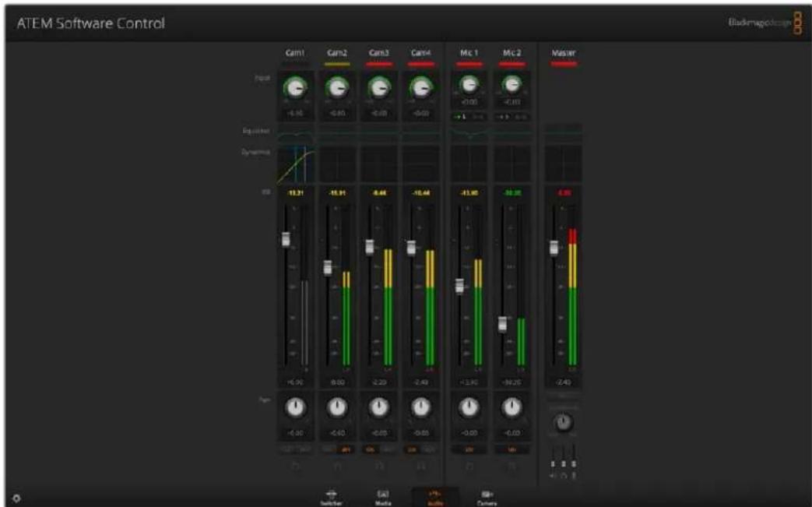Click the Cam4 fader handle
This screenshot has width=812, height=507.
[411, 248]
